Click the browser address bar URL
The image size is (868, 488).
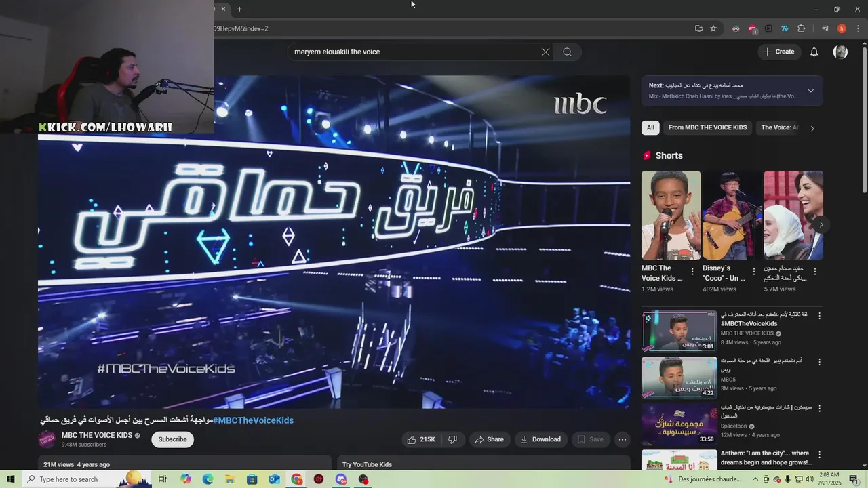pyautogui.click(x=448, y=28)
